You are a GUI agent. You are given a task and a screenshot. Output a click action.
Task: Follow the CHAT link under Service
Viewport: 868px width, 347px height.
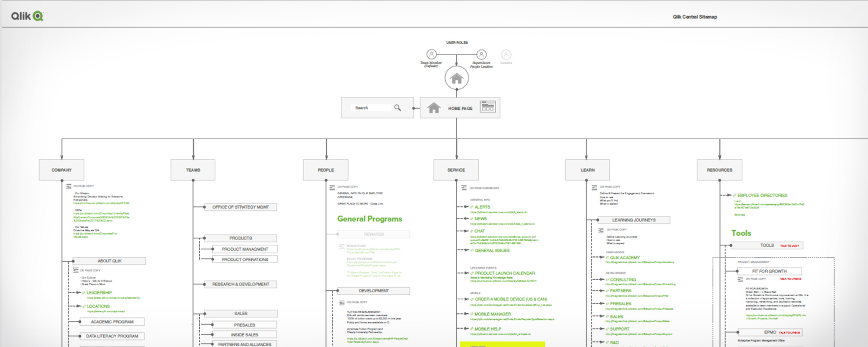[x=480, y=231]
